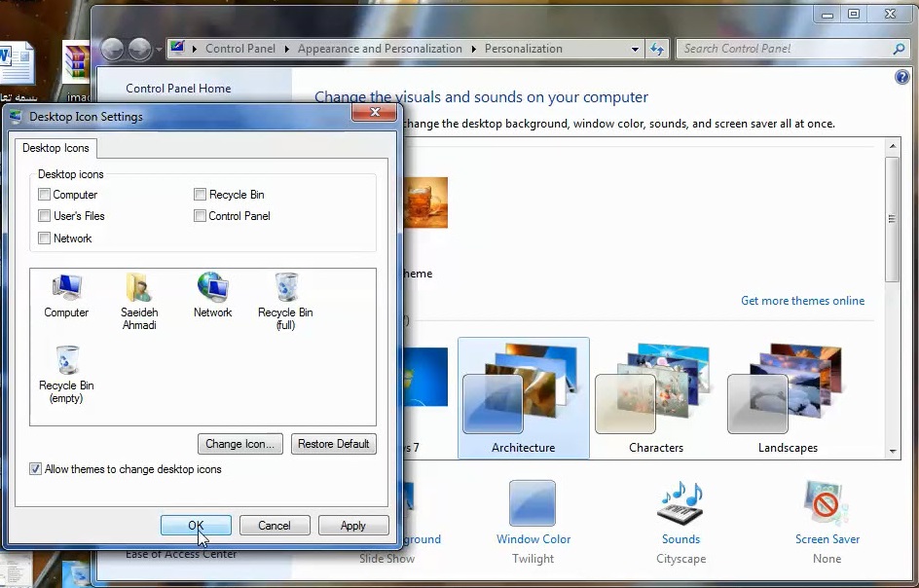This screenshot has width=919, height=588.
Task: Select the Computer icon in the preview list
Action: point(66,287)
